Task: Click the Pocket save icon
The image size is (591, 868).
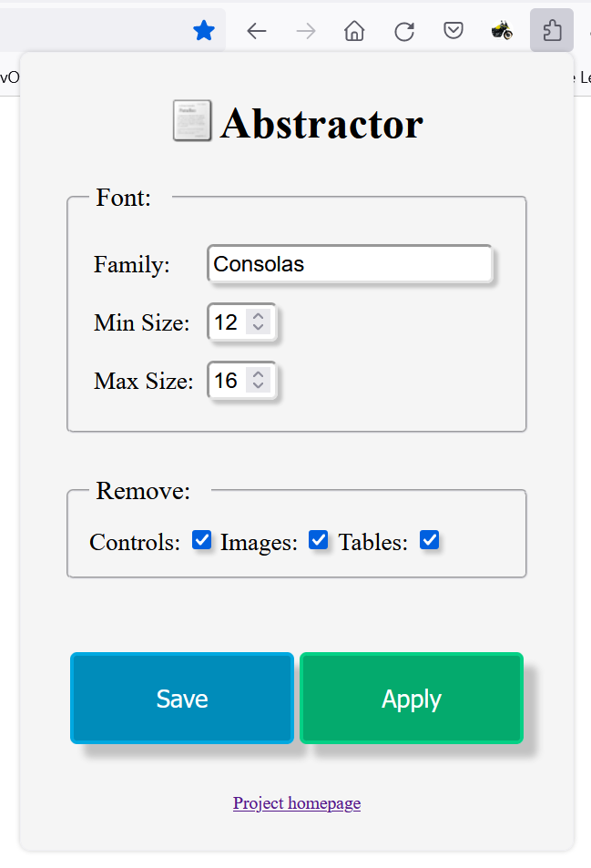Action: coord(453,31)
